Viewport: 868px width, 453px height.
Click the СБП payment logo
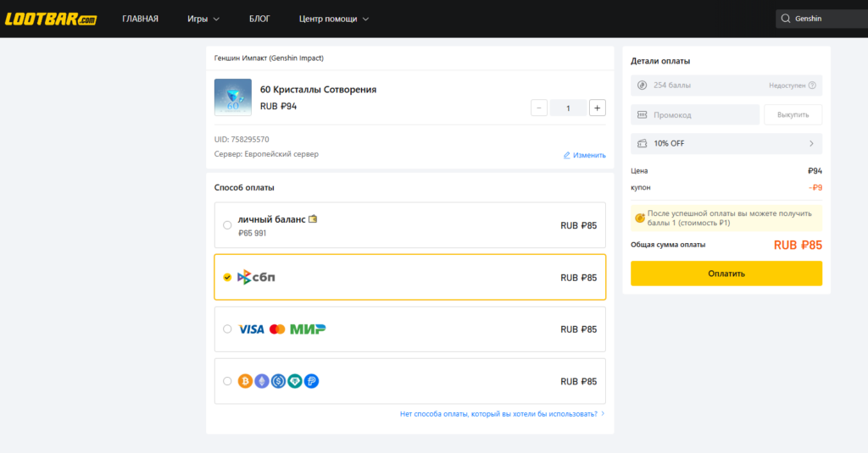pyautogui.click(x=256, y=277)
